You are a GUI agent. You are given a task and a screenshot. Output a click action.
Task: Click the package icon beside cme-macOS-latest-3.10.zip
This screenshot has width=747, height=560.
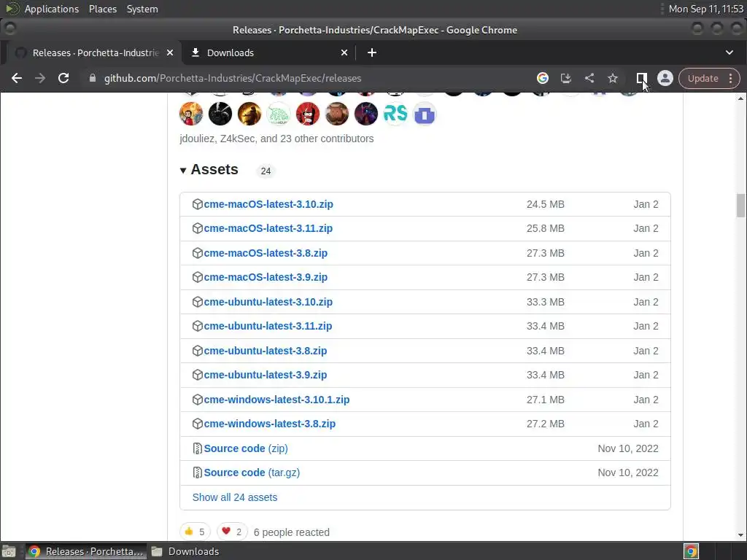(198, 204)
